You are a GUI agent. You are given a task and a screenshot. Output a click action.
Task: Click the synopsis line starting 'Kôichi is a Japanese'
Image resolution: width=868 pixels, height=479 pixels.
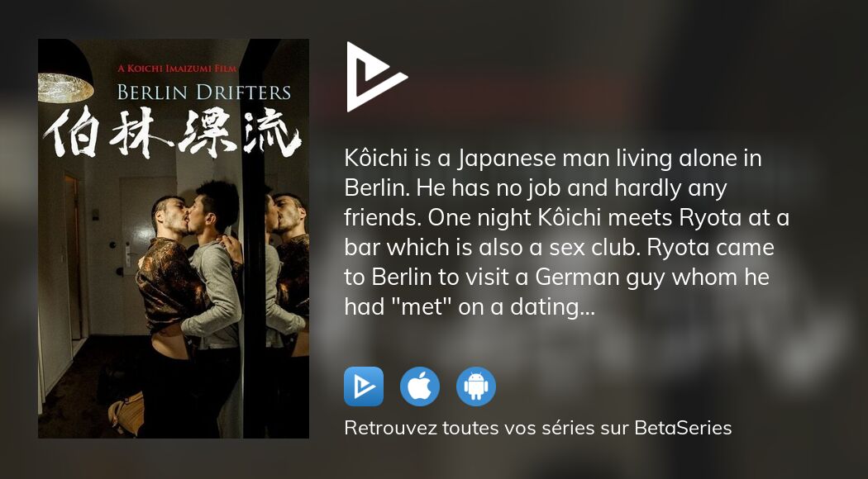(553, 159)
